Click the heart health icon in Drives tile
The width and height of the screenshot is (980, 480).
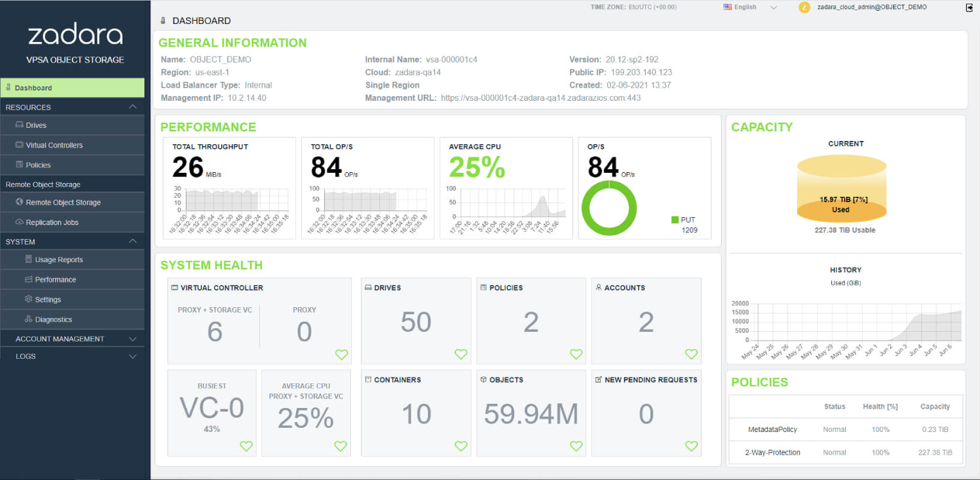461,354
